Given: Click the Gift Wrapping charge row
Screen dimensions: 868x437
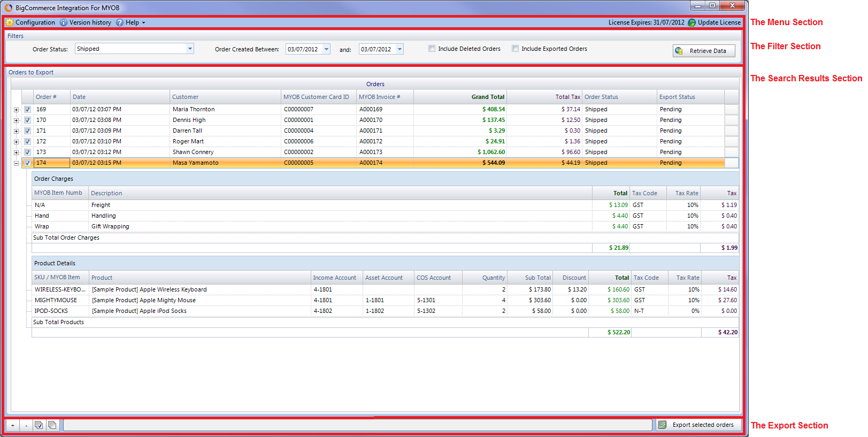Looking at the screenshot, I should (385, 226).
